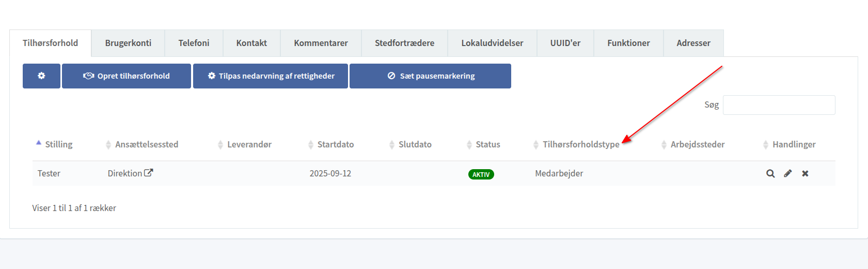The image size is (868, 269).
Task: Edit the Tester row with pencil icon
Action: click(787, 174)
